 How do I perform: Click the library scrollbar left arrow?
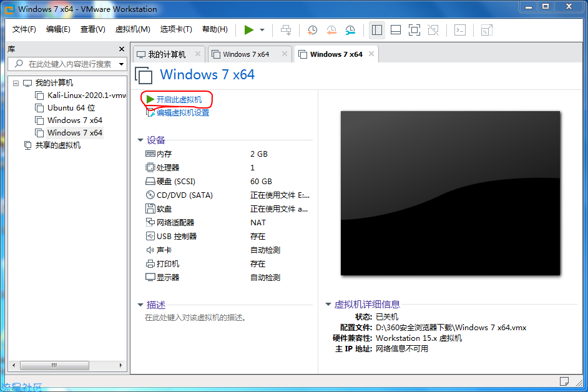(x=14, y=365)
